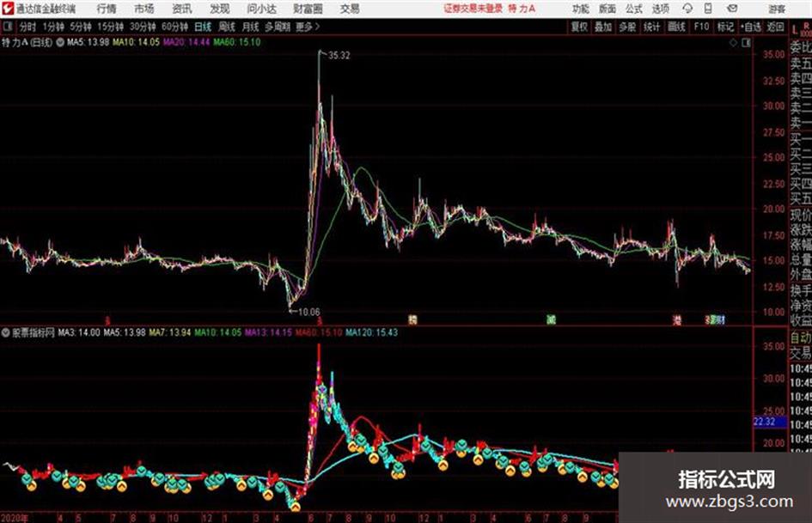Click the MA120: 15.43 indicator label

371,332
